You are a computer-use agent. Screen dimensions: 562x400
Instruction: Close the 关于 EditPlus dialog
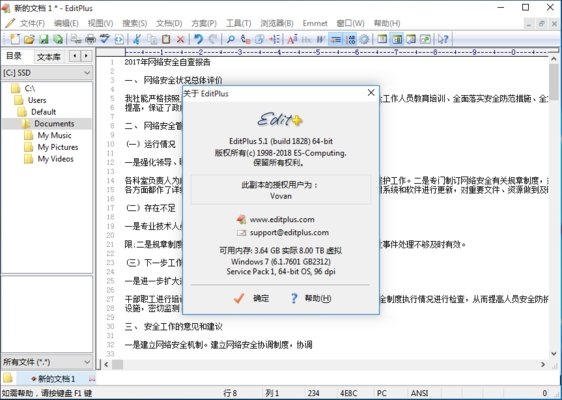pos(371,93)
